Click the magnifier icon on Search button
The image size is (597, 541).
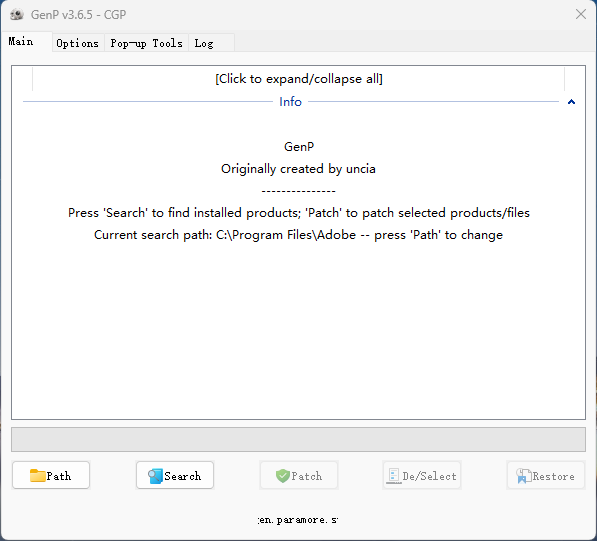(x=155, y=476)
